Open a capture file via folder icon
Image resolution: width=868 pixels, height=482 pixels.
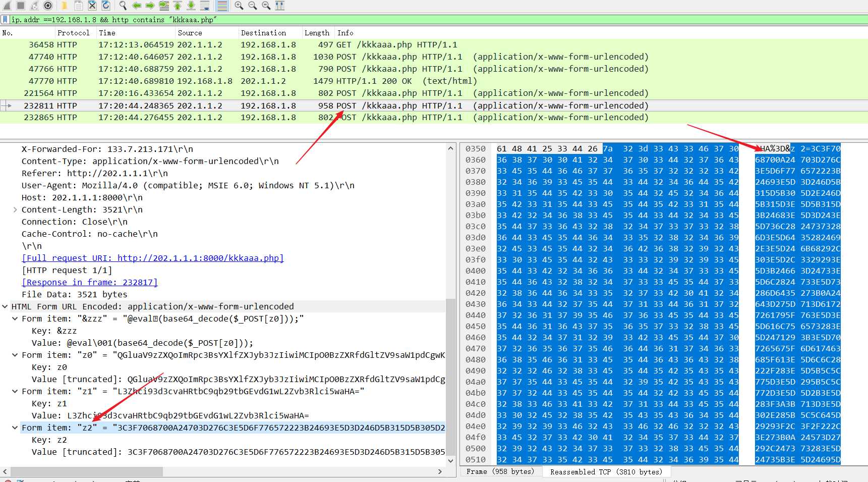[65, 6]
